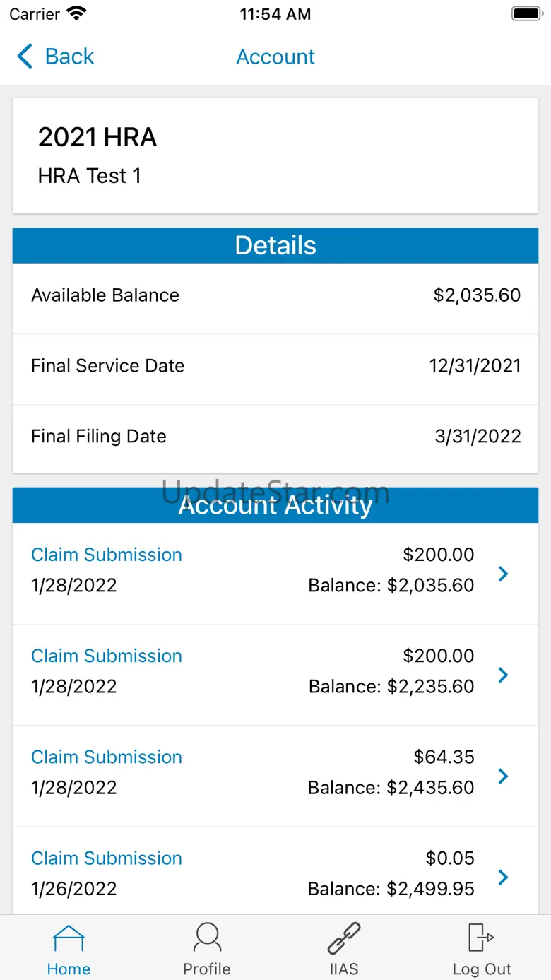This screenshot has width=551, height=980.
Task: Expand the $200.00 claim with balance $2,035.60
Action: 503,574
